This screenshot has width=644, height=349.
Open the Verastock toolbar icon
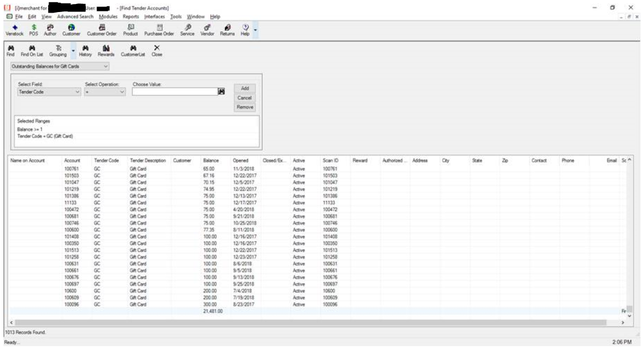[x=14, y=30]
